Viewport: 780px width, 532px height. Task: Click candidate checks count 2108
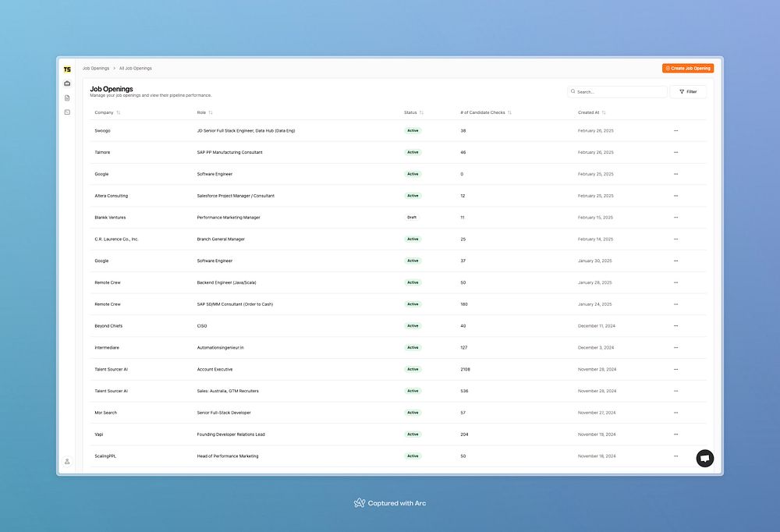(x=465, y=369)
